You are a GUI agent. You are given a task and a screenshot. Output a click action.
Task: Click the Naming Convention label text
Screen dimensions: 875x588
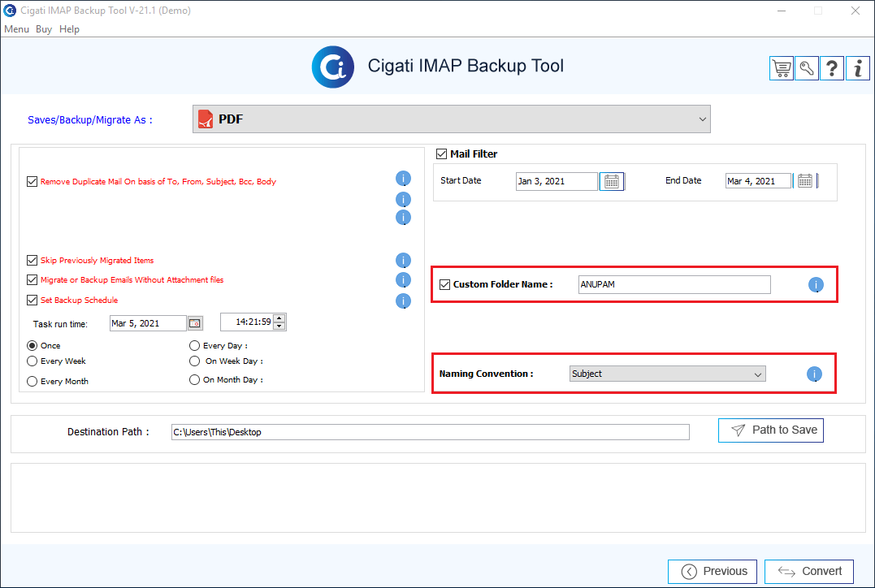tap(486, 374)
